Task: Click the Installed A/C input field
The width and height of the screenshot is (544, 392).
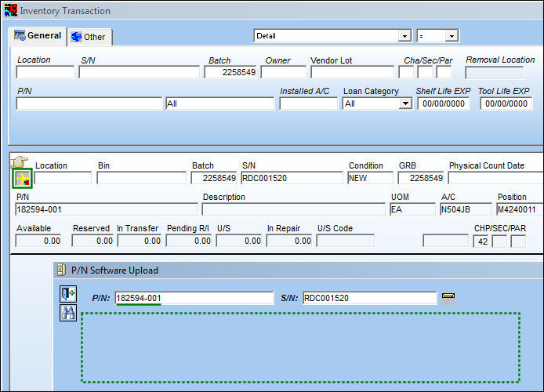Action: point(308,103)
